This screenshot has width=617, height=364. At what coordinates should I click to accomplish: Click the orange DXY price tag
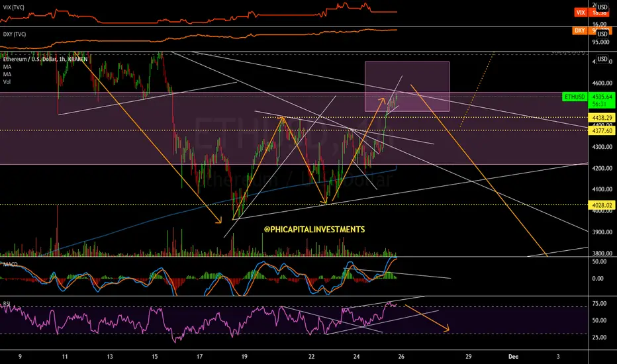click(580, 30)
